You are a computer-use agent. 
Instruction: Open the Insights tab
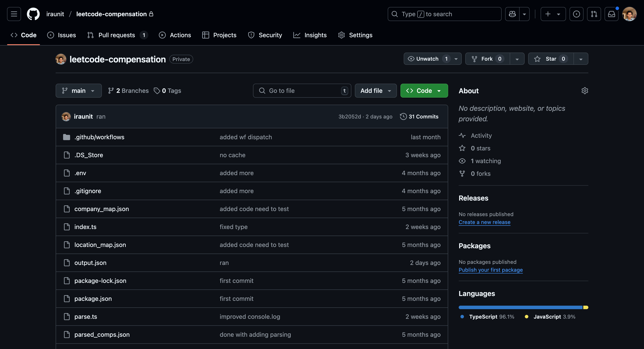[x=310, y=35]
